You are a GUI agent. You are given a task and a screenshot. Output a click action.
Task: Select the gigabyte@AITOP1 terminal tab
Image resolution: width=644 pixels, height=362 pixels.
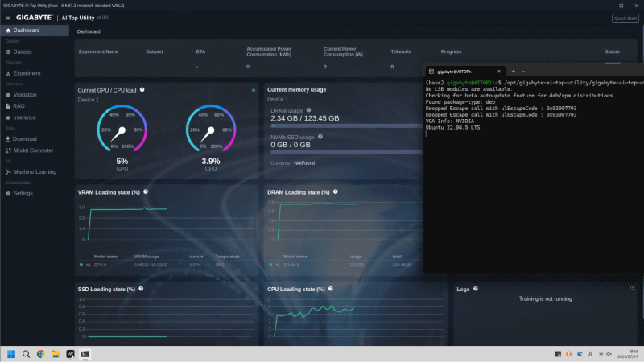click(464, 72)
